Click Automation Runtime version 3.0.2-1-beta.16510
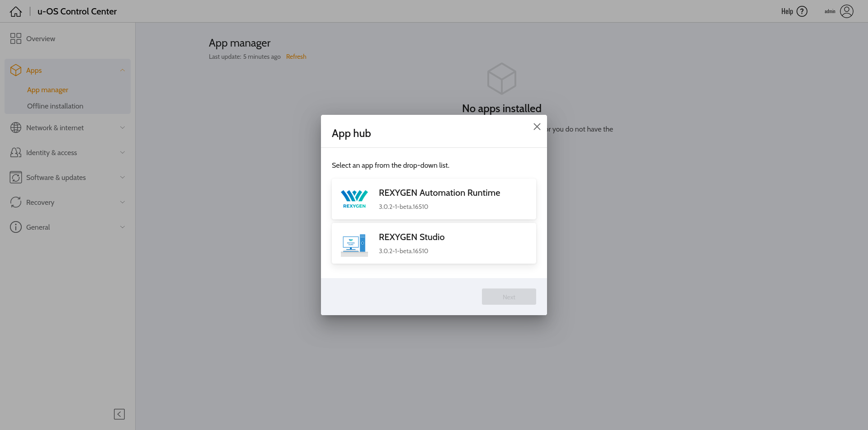The width and height of the screenshot is (868, 430). [403, 207]
